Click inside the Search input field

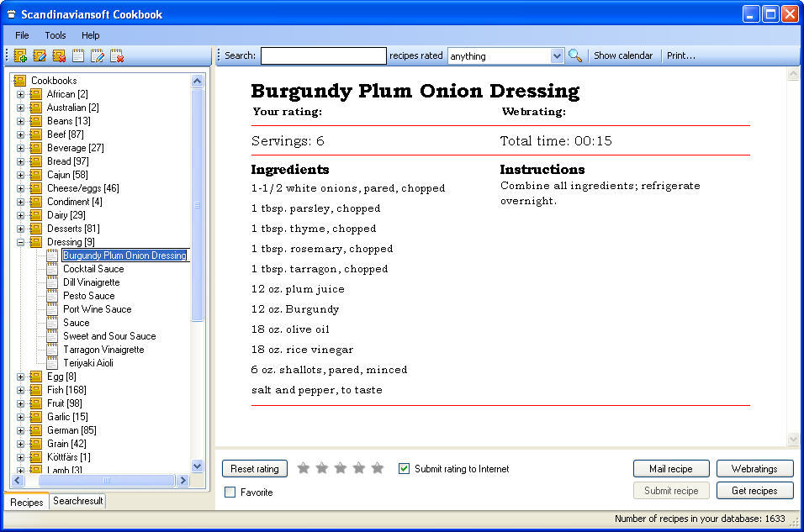pyautogui.click(x=323, y=55)
